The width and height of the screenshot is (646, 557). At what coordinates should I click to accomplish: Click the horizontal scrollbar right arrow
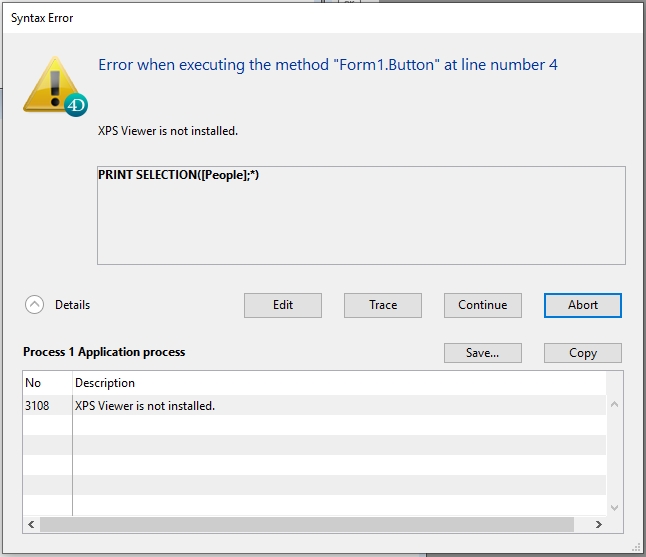[599, 524]
